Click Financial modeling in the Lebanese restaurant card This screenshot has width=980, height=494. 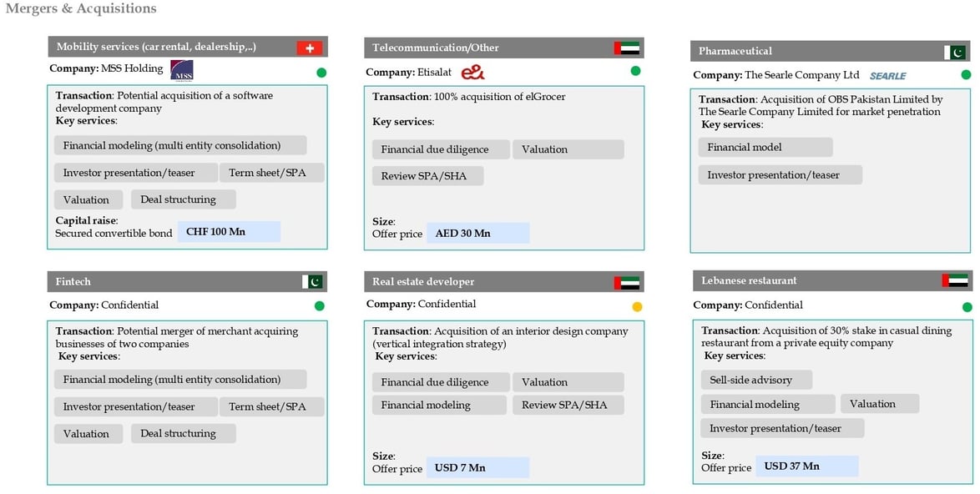768,404
